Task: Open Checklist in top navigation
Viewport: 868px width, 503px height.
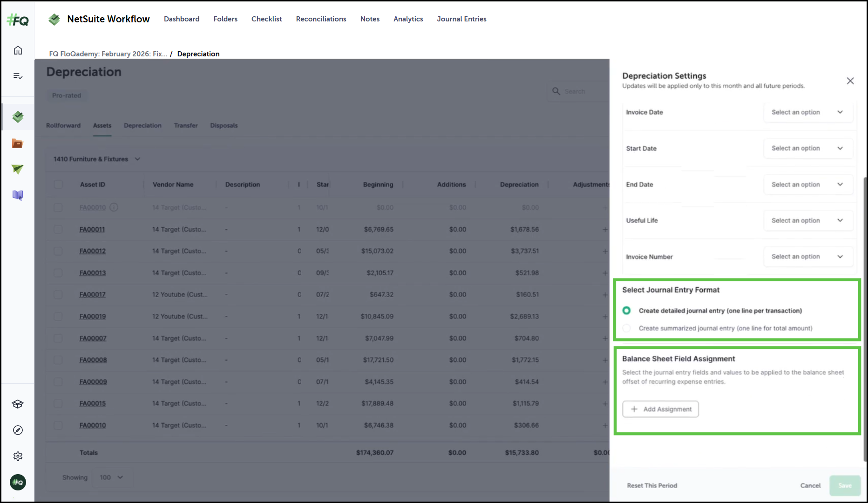Action: click(x=267, y=19)
